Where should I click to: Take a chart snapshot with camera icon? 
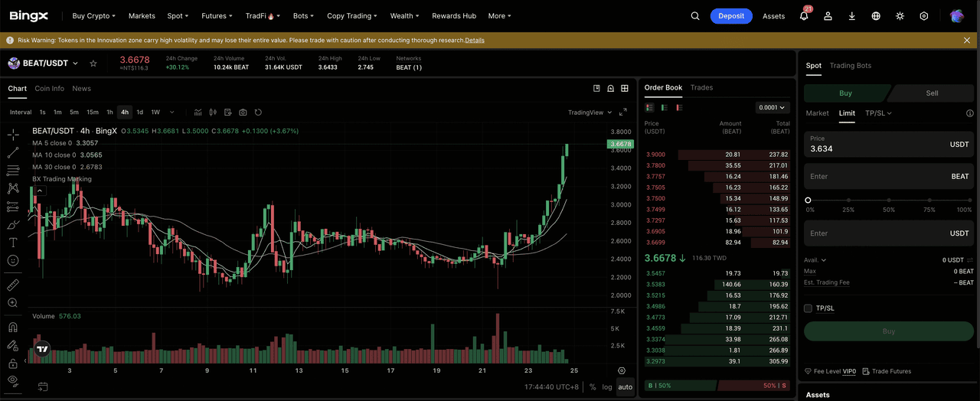tap(243, 112)
